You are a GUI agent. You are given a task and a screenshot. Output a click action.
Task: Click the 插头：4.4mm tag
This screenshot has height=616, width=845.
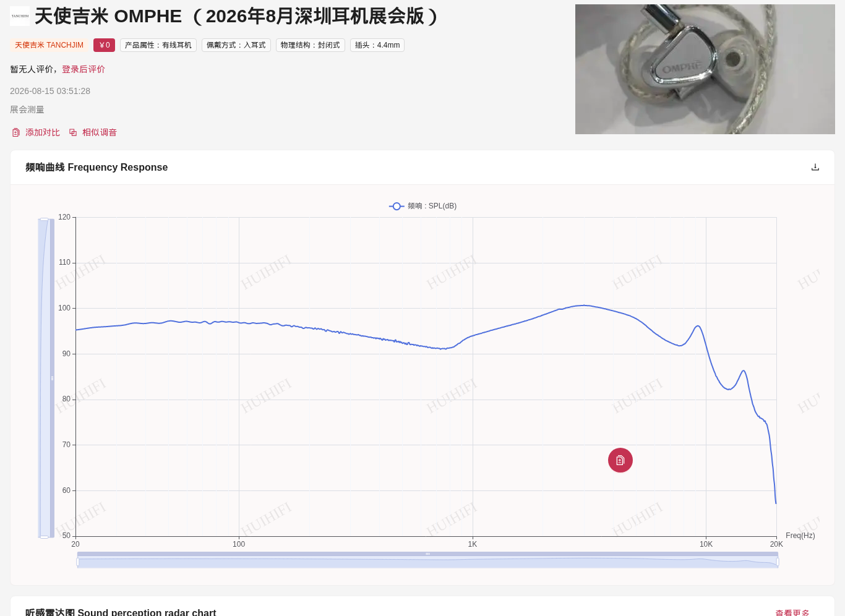point(377,45)
